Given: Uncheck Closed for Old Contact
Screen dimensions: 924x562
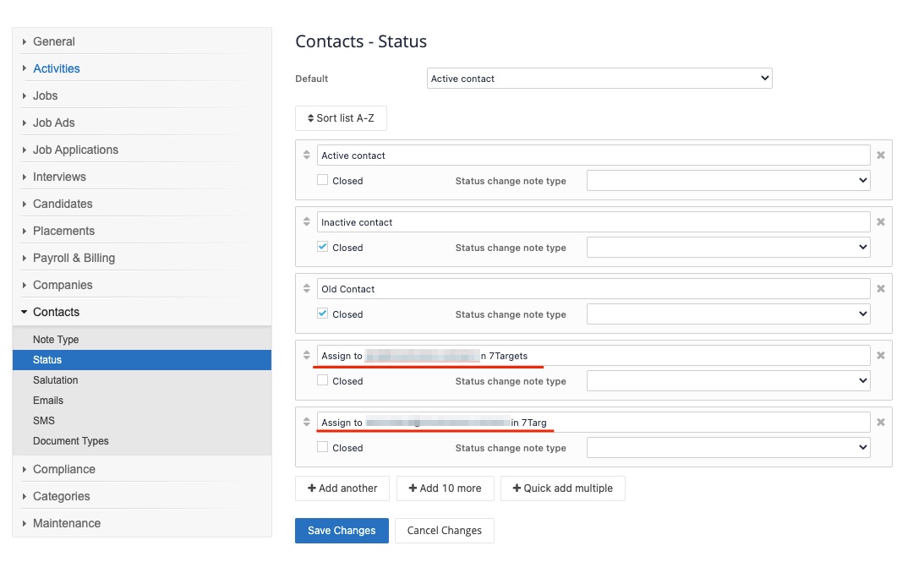Looking at the screenshot, I should (323, 314).
